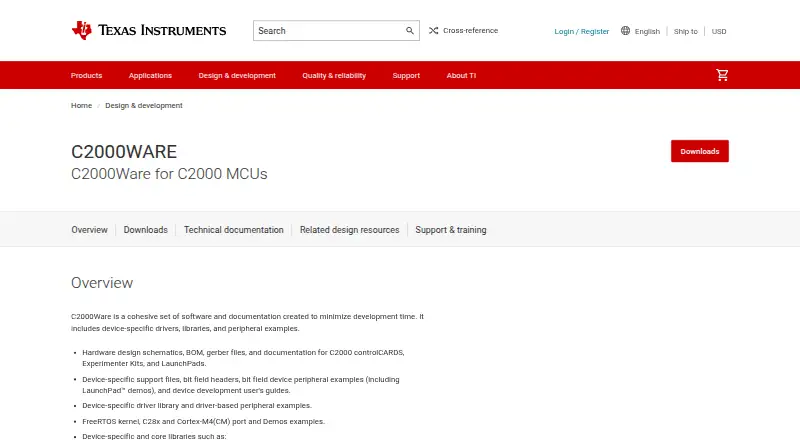
Task: Click the 'C2000Ware is a cohesive set' paragraph
Action: (x=247, y=322)
